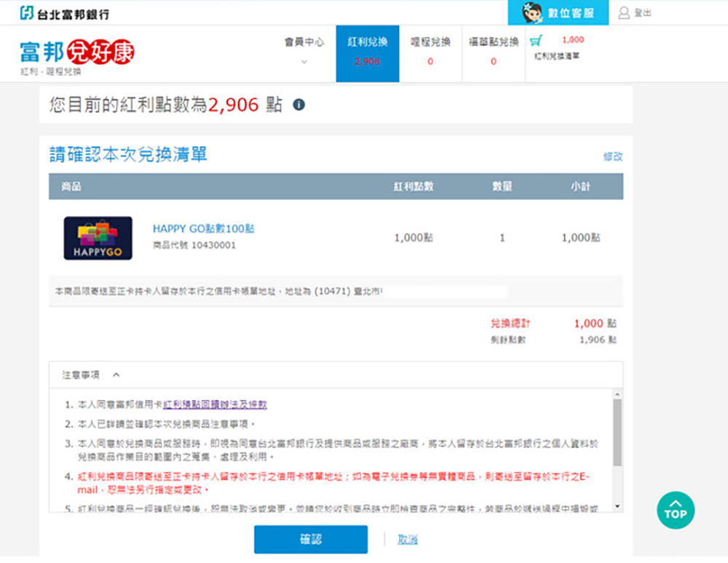Screen dimensions: 728x563
Task: Open the digital customer service avatar
Action: coord(533,12)
